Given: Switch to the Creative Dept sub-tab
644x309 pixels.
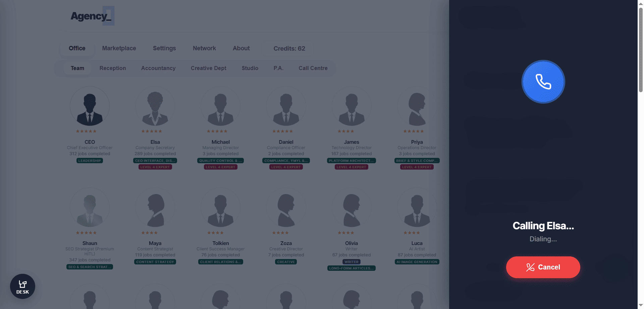Looking at the screenshot, I should point(208,68).
